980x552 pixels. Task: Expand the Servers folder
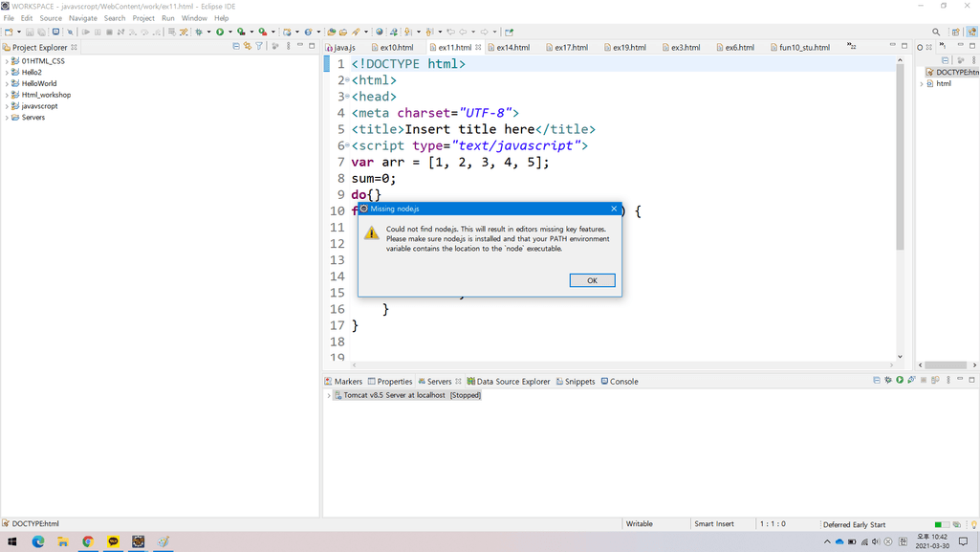point(7,118)
